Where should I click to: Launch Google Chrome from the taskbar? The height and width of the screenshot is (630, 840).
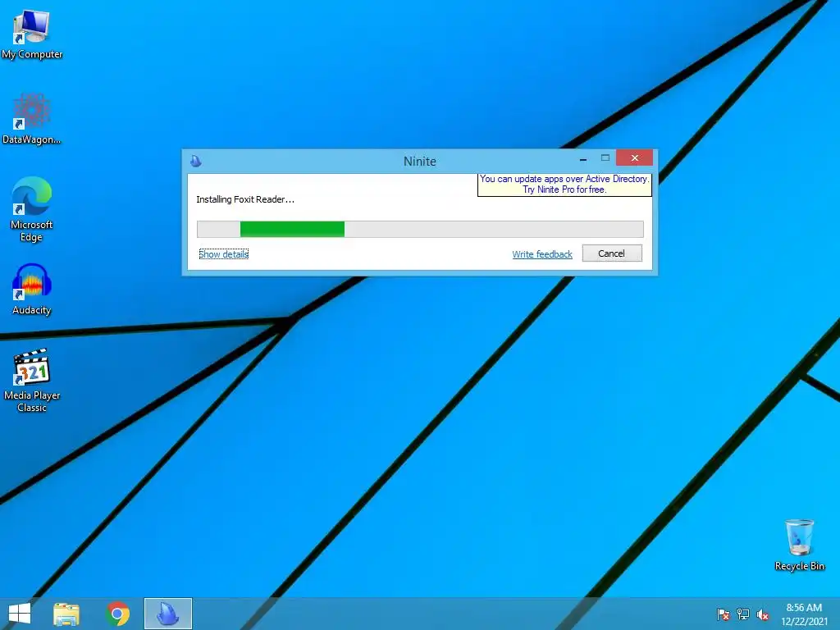coord(118,614)
